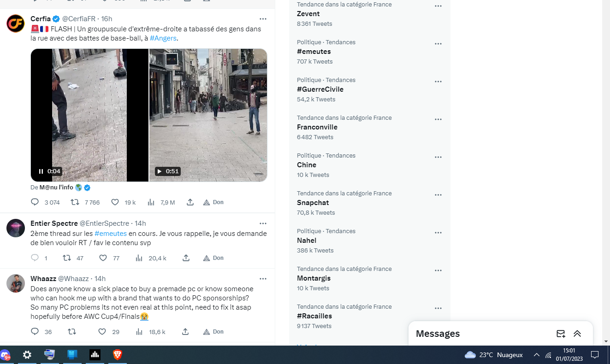Open more options for the Cerfia tweet
The image size is (610, 364).
(263, 19)
